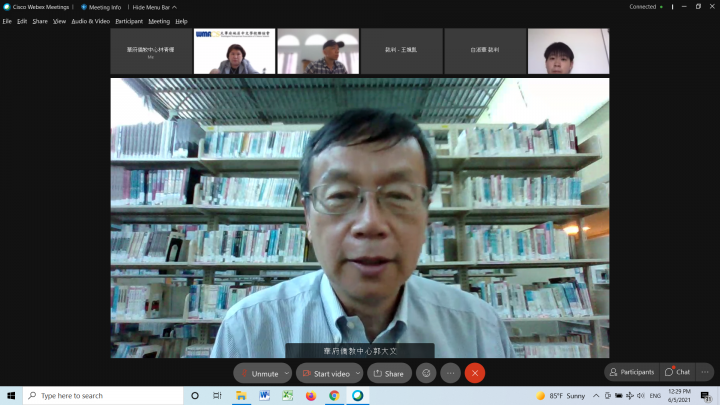Click the Unmute microphone button
720x405 pixels.
[x=259, y=373]
